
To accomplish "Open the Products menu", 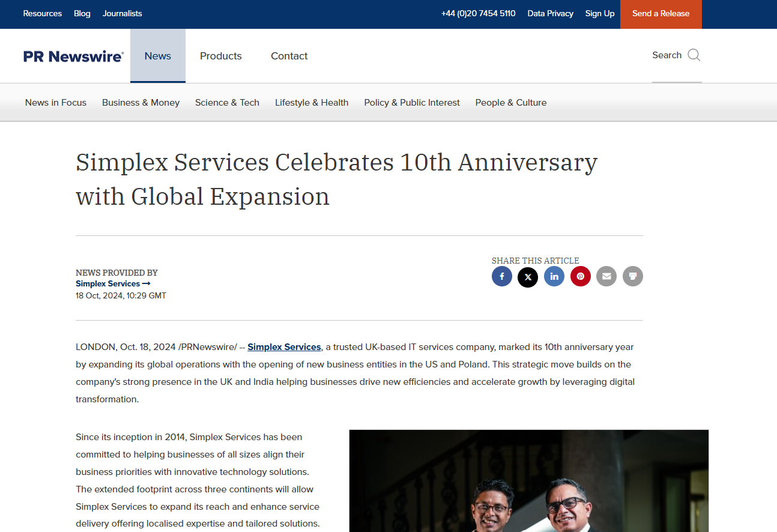I will click(x=221, y=56).
